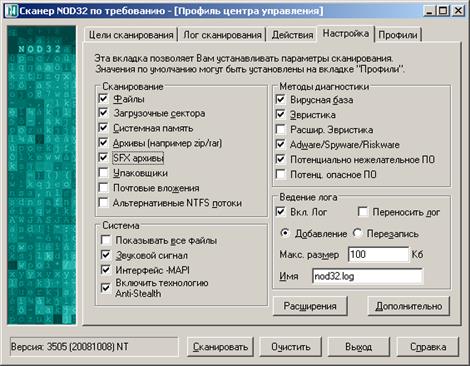This screenshot has width=470, height=366.
Task: Toggle Интерфейс MAPI checkbox
Action: point(106,270)
